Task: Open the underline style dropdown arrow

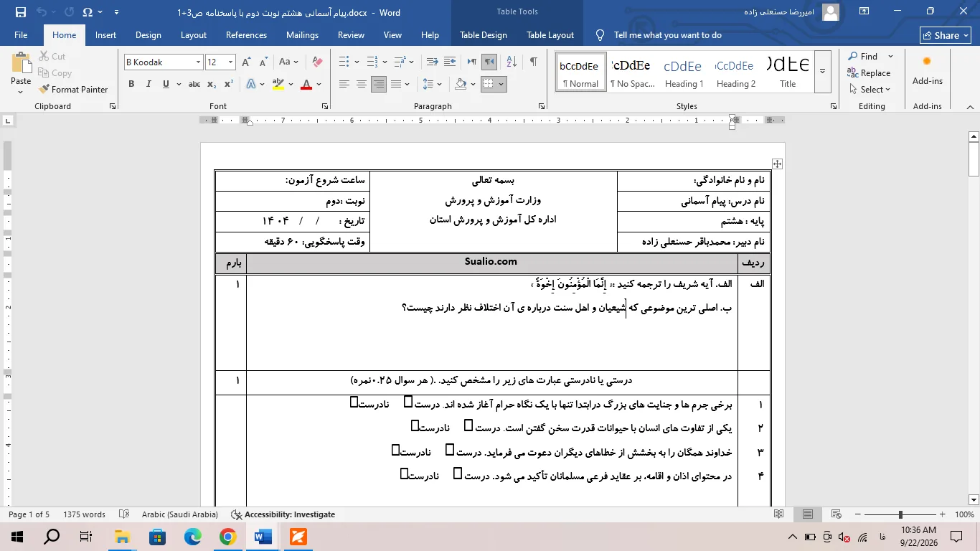Action: point(178,84)
